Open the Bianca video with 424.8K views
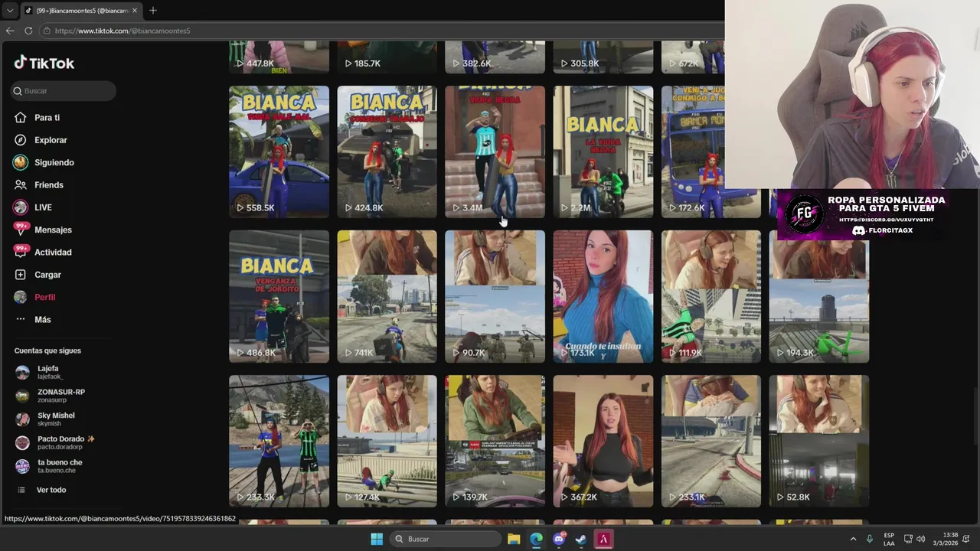Image resolution: width=980 pixels, height=551 pixels. pyautogui.click(x=387, y=152)
